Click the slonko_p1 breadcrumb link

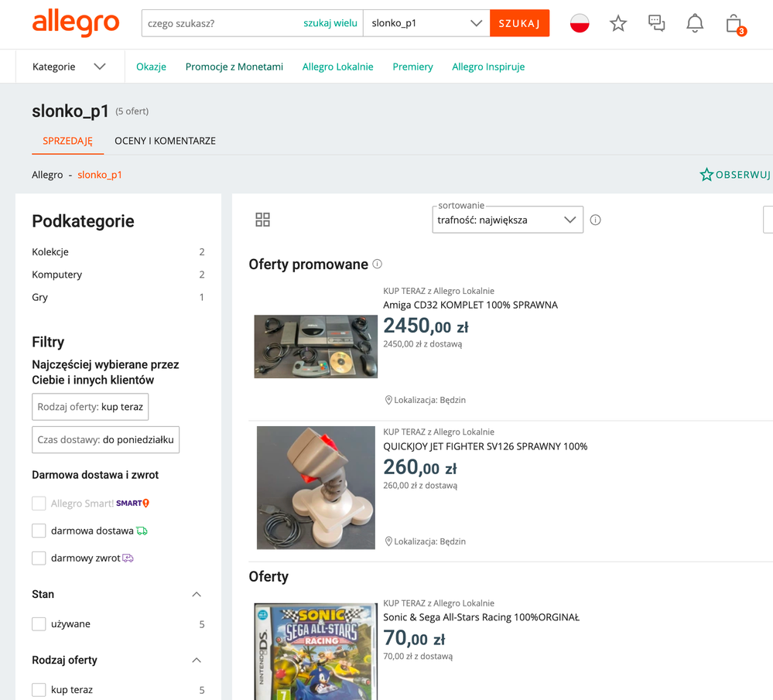(100, 175)
